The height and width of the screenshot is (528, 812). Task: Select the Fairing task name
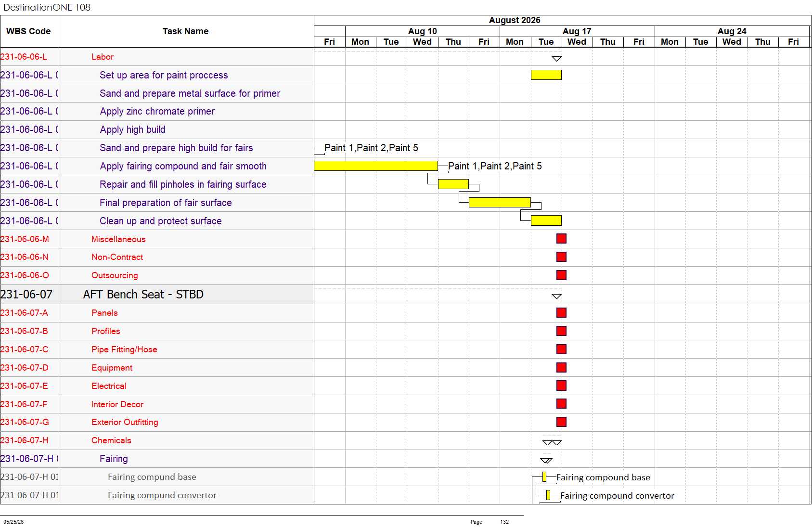click(114, 459)
